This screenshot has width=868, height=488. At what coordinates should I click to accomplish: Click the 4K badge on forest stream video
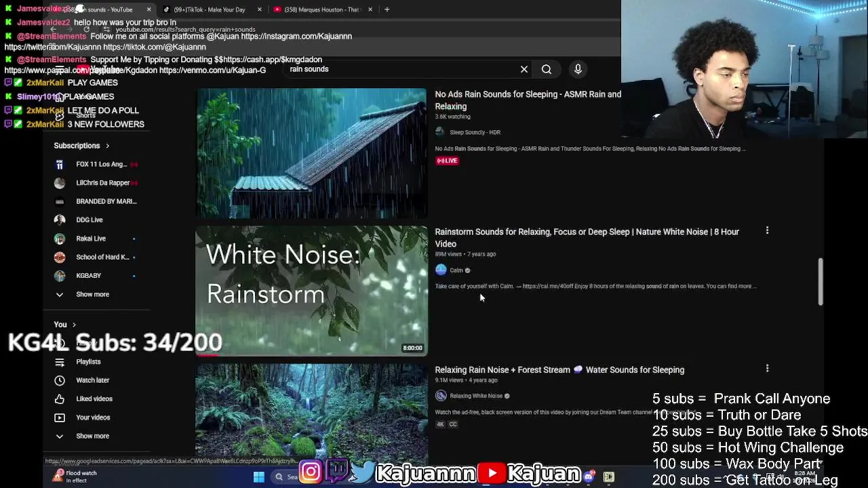pos(440,424)
